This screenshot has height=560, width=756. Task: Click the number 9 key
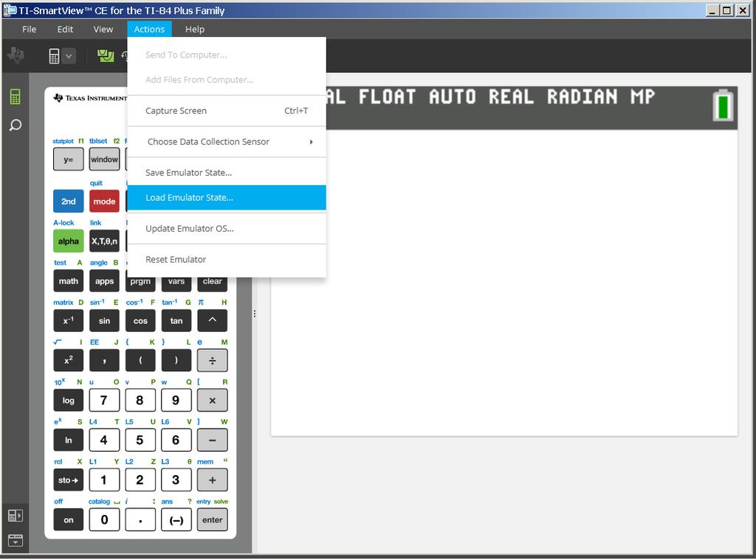(x=176, y=401)
